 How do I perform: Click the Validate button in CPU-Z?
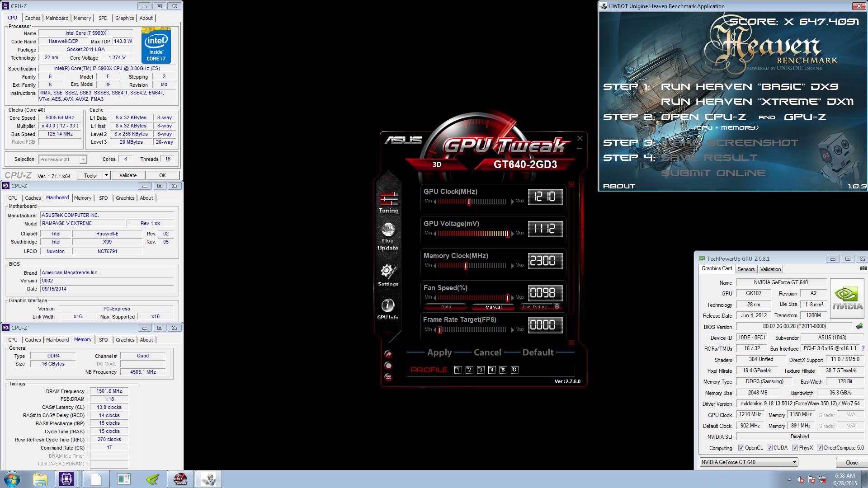tap(128, 175)
